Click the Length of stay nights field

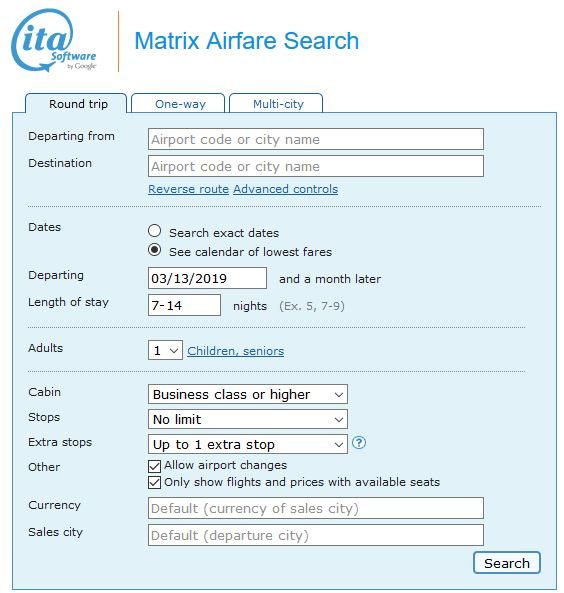(184, 305)
